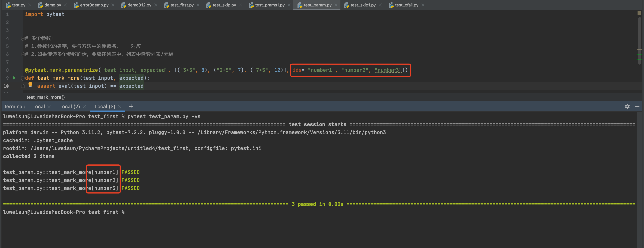Viewport: 644px width, 248px height.
Task: Click the PASSED result for number3
Action: [x=131, y=188]
